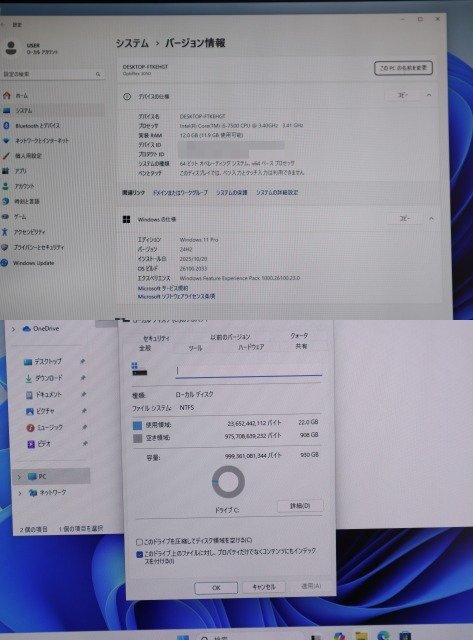The height and width of the screenshot is (640, 473).
Task: Click the used space blue swatch
Action: pos(138,425)
